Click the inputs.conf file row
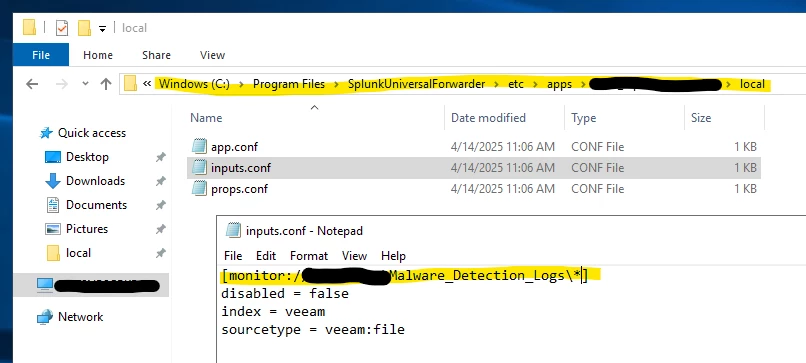Image resolution: width=806 pixels, height=363 pixels. pyautogui.click(x=473, y=168)
